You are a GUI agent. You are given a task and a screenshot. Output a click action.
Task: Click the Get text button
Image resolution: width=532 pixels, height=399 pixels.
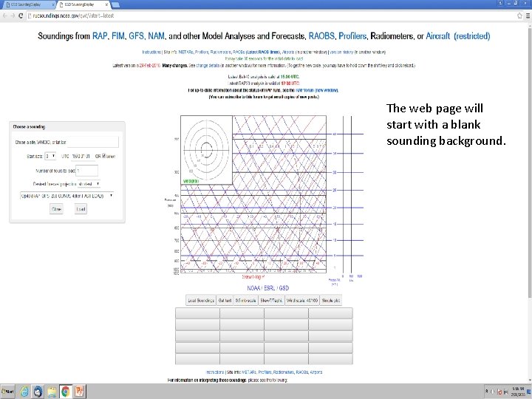click(225, 300)
